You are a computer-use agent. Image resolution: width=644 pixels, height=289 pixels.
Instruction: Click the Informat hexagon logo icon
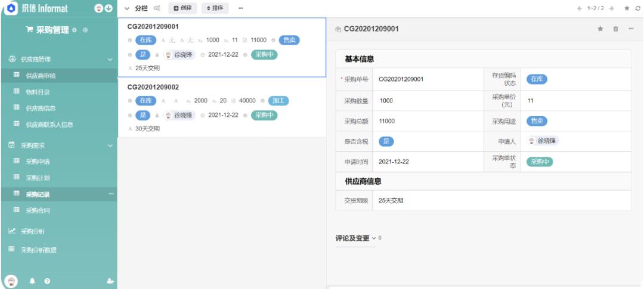[11, 8]
